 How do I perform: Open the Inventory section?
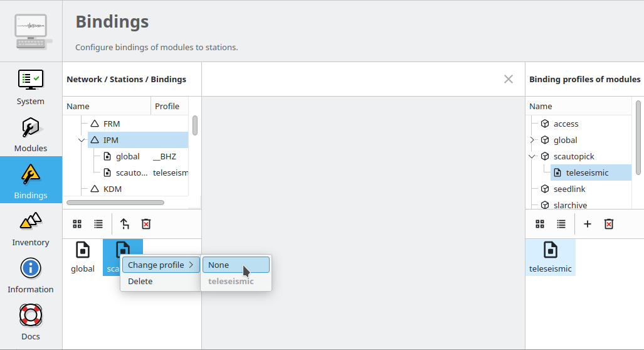tap(31, 227)
